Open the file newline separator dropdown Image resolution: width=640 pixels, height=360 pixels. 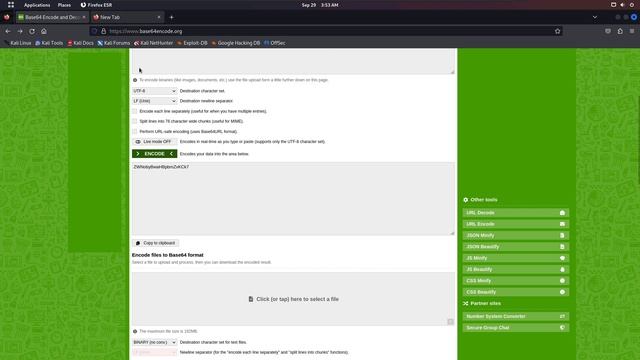(154, 352)
